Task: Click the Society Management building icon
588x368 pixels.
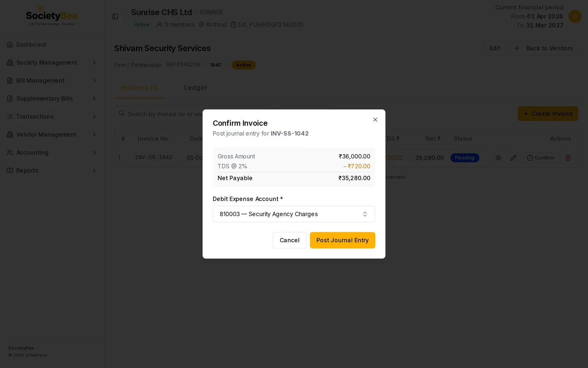Action: click(10, 63)
